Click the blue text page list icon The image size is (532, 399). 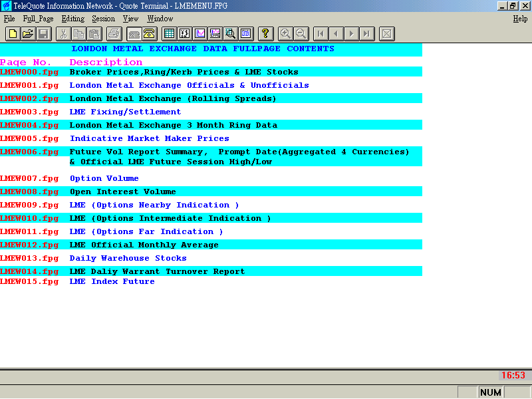tap(246, 34)
